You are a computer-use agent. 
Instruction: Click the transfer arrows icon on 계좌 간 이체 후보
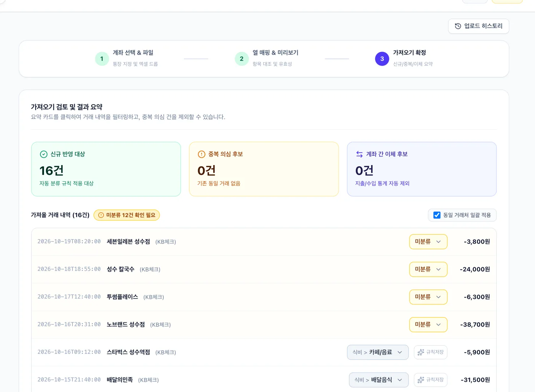click(359, 154)
